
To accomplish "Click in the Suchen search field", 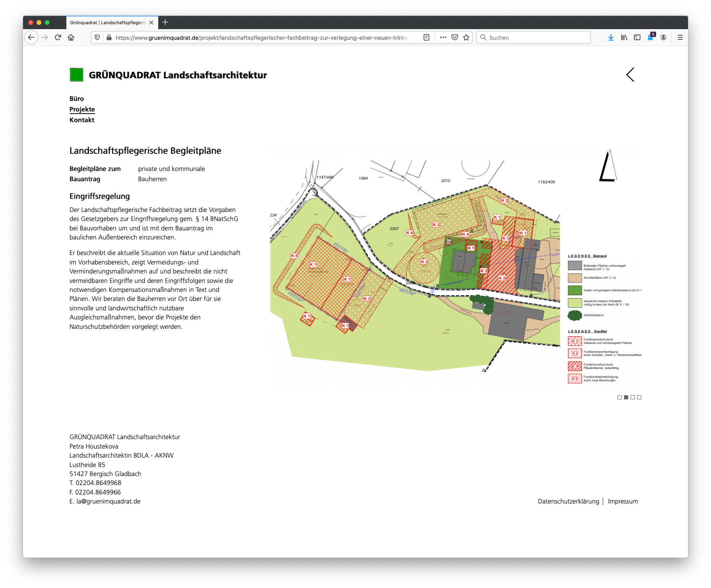I will point(533,37).
